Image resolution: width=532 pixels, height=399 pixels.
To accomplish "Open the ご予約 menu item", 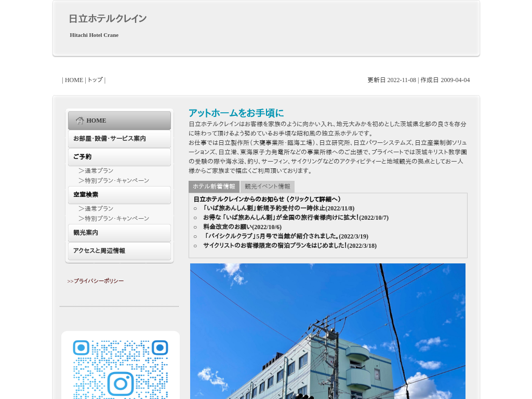I will tap(119, 157).
